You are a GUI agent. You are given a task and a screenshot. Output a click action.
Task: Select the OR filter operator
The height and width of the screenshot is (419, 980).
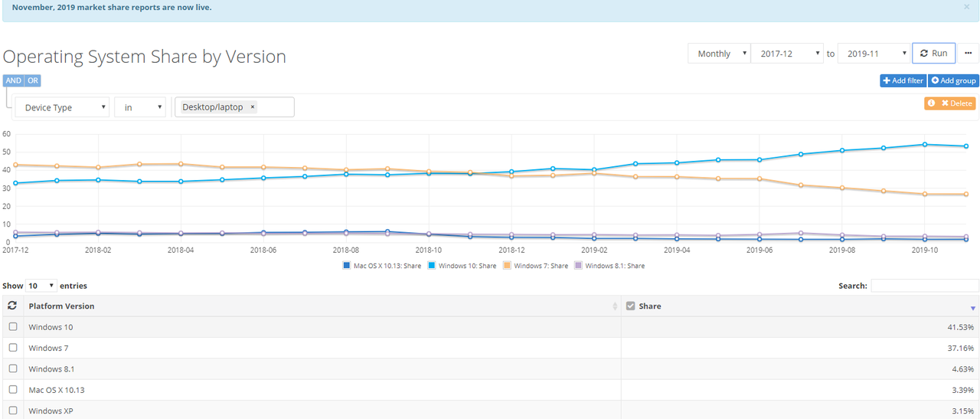point(33,80)
